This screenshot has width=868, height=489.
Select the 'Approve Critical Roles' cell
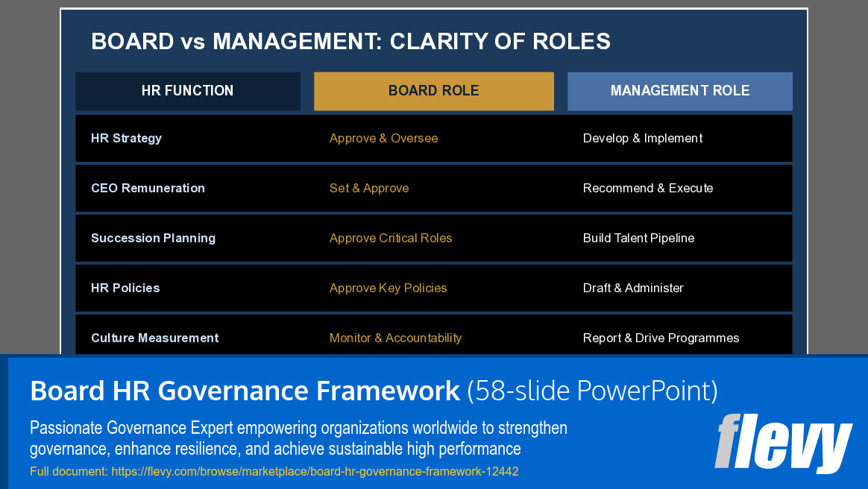(x=390, y=238)
